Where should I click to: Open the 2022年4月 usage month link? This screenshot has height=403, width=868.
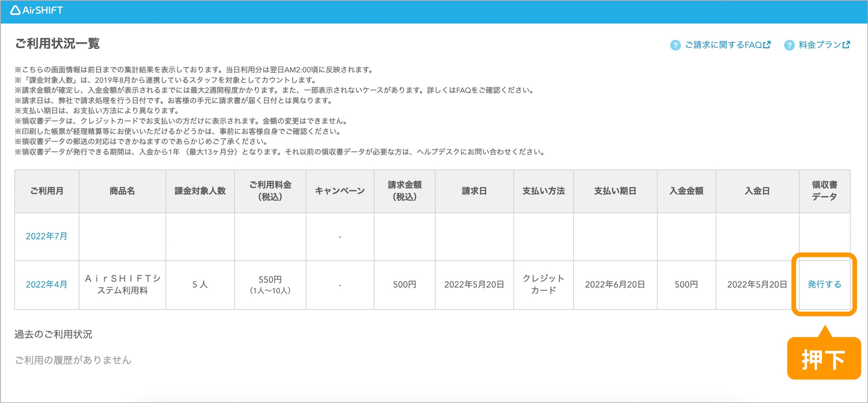point(47,285)
